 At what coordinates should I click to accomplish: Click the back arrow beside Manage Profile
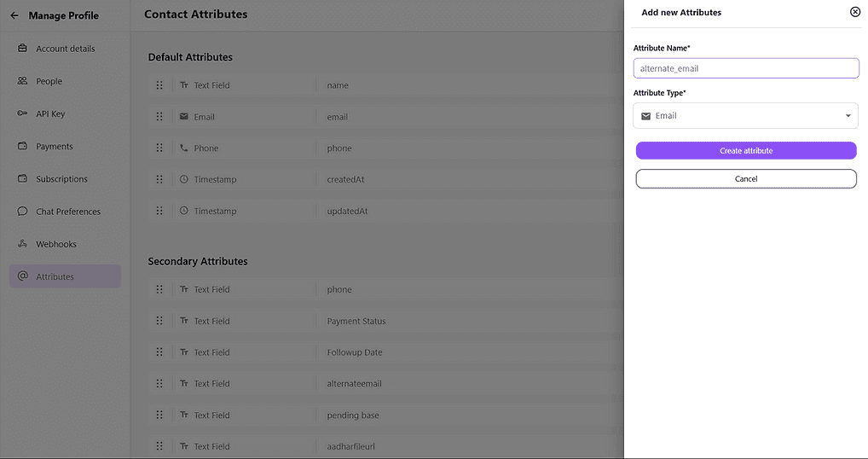click(14, 15)
